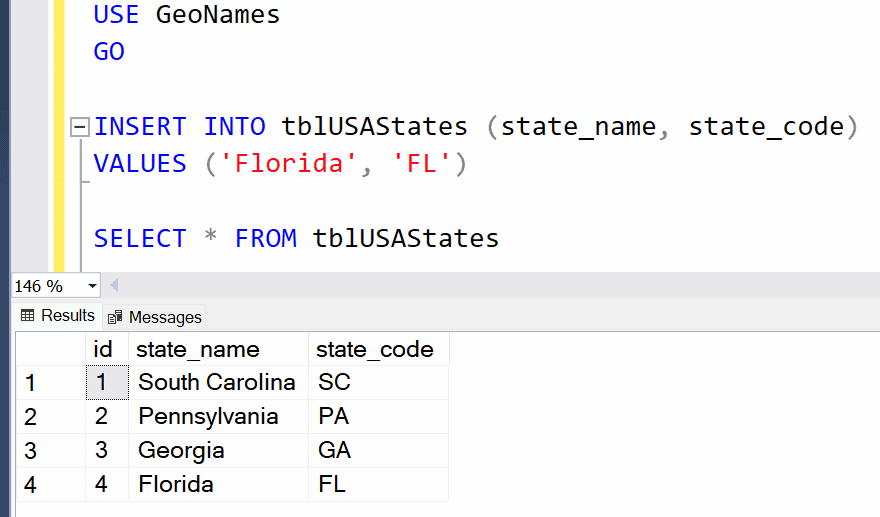Switch to the Results tab
This screenshot has height=517, width=880.
pyautogui.click(x=58, y=315)
